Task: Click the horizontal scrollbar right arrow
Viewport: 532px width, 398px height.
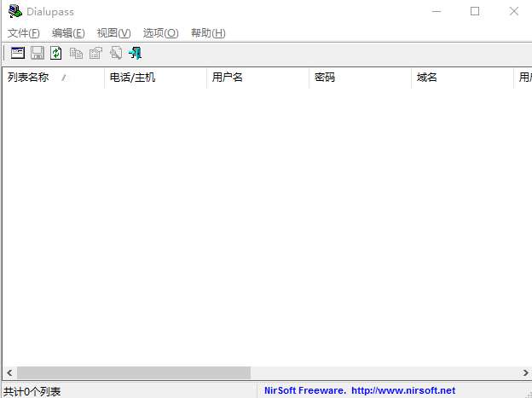Action: [x=525, y=373]
